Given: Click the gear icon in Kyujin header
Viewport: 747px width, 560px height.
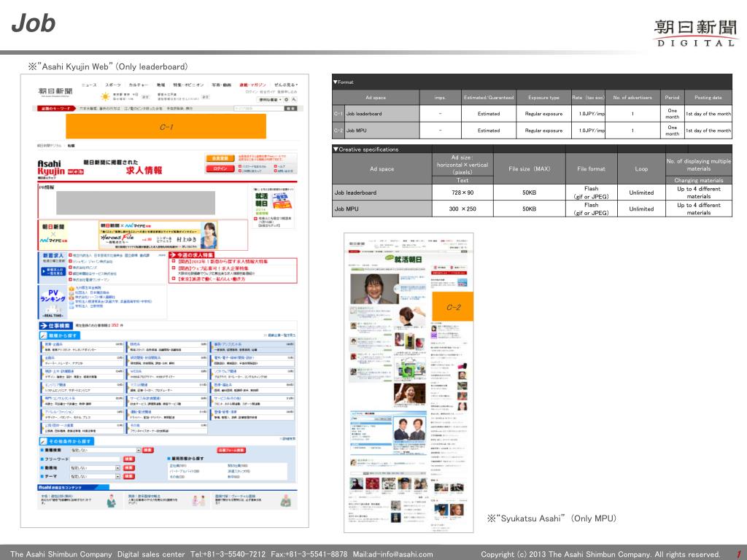Looking at the screenshot, I should (287, 99).
